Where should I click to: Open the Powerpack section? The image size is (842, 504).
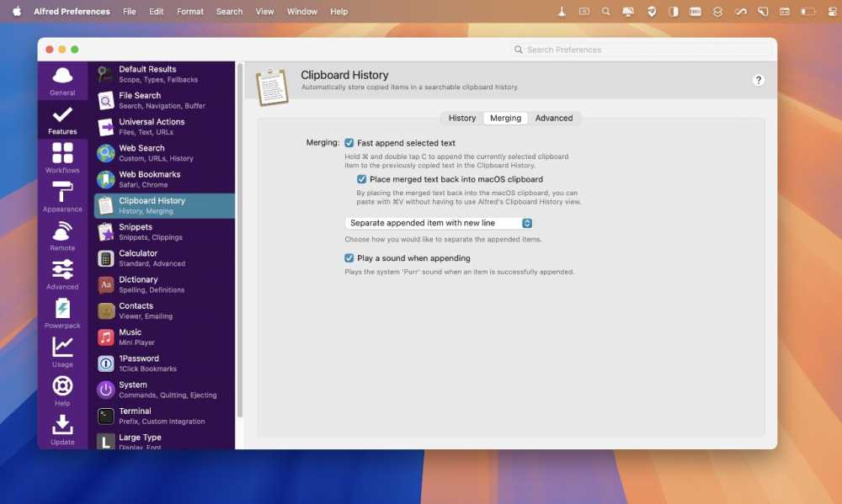(62, 314)
